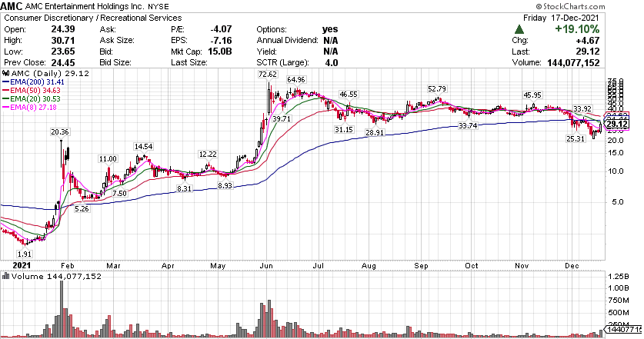Click the blue EMA(200) legend line swatch
Screen dimensions: 644x339
point(5,82)
